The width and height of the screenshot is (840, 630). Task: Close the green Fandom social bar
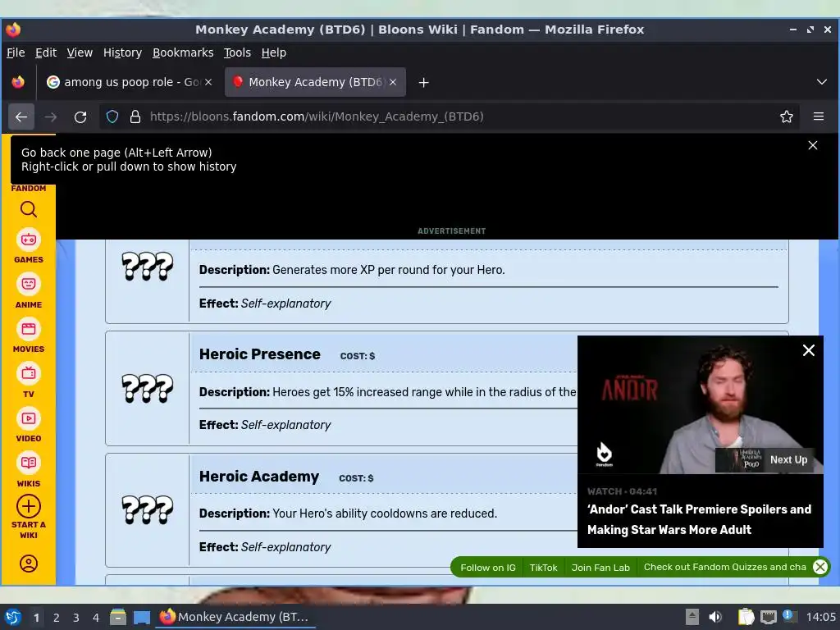tap(819, 567)
